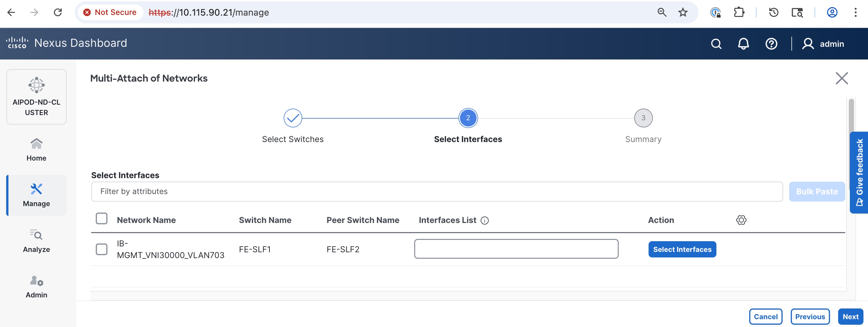Image resolution: width=868 pixels, height=327 pixels.
Task: Open the Admin sidebar section
Action: (x=36, y=286)
